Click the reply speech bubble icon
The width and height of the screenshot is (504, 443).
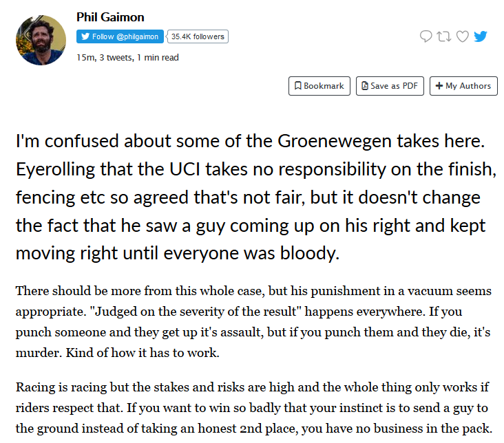tap(426, 36)
